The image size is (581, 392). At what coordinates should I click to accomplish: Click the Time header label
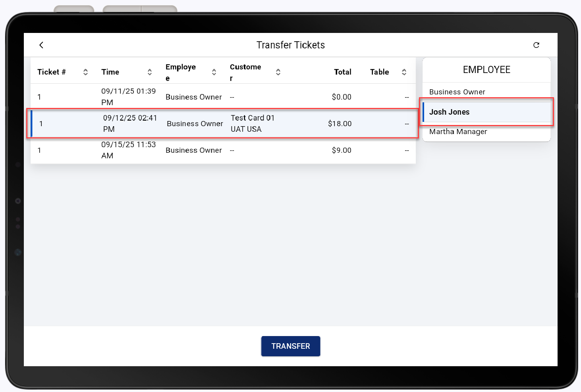(110, 72)
